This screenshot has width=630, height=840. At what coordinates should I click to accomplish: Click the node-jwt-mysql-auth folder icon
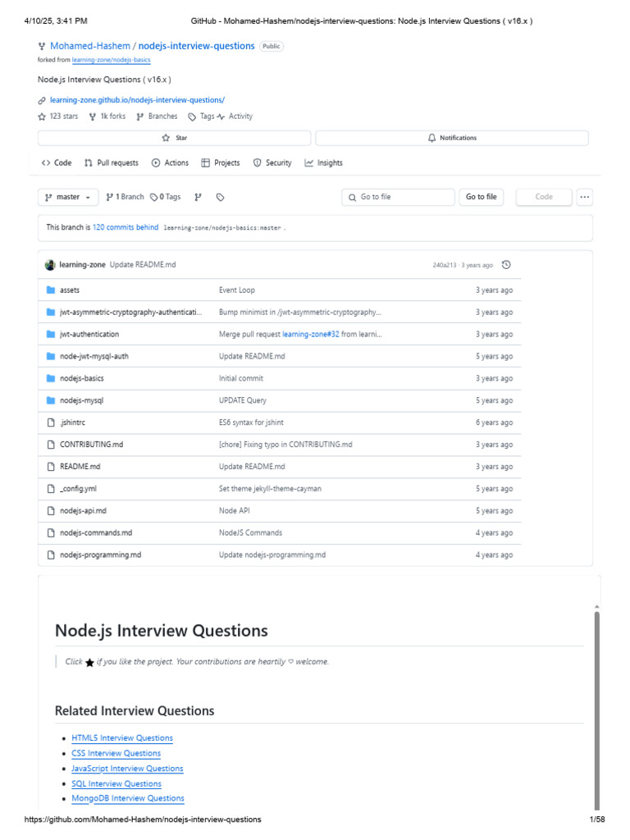pyautogui.click(x=51, y=356)
